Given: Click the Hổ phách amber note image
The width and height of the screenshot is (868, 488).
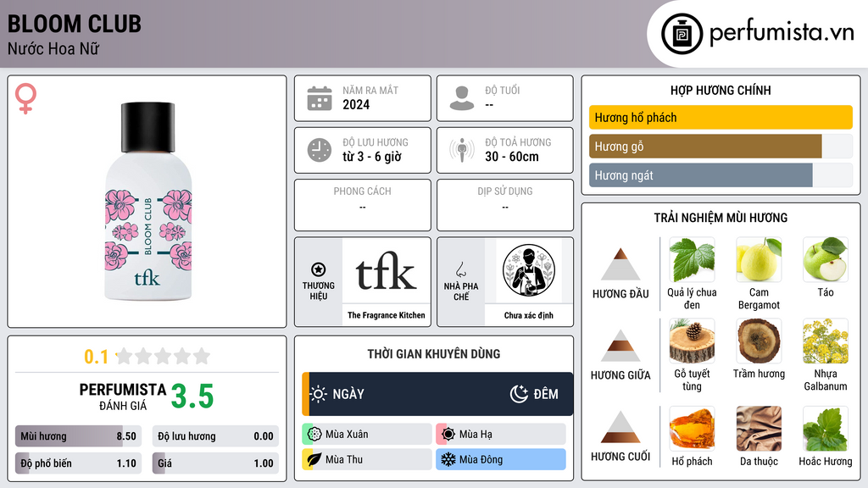Looking at the screenshot, I should [692, 429].
